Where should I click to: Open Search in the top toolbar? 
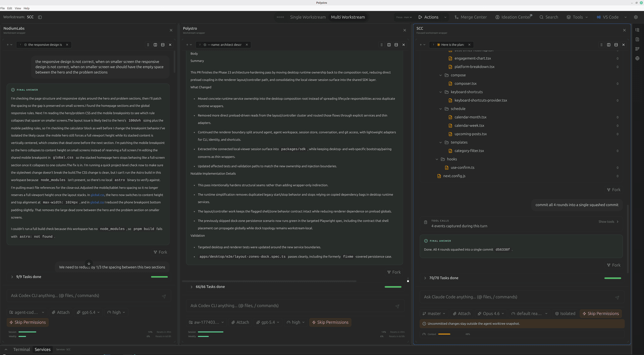(549, 17)
